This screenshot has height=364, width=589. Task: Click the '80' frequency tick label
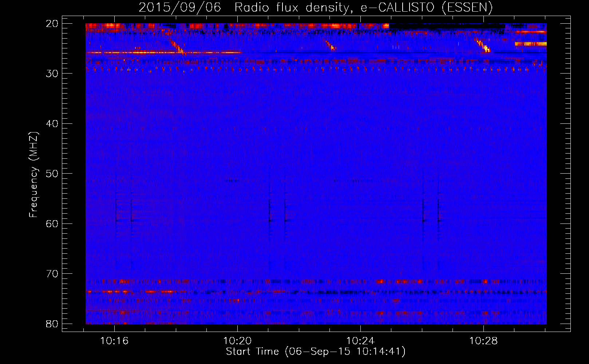pyautogui.click(x=52, y=324)
